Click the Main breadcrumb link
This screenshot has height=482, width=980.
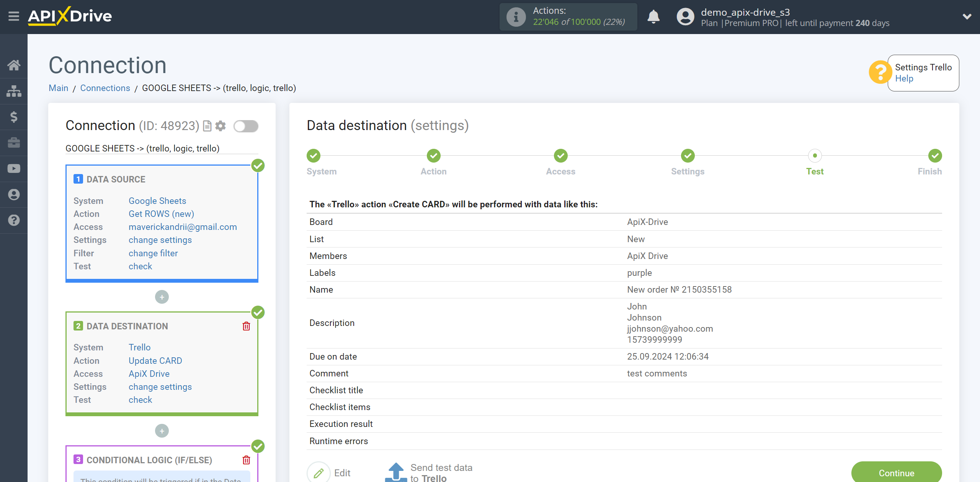[59, 88]
